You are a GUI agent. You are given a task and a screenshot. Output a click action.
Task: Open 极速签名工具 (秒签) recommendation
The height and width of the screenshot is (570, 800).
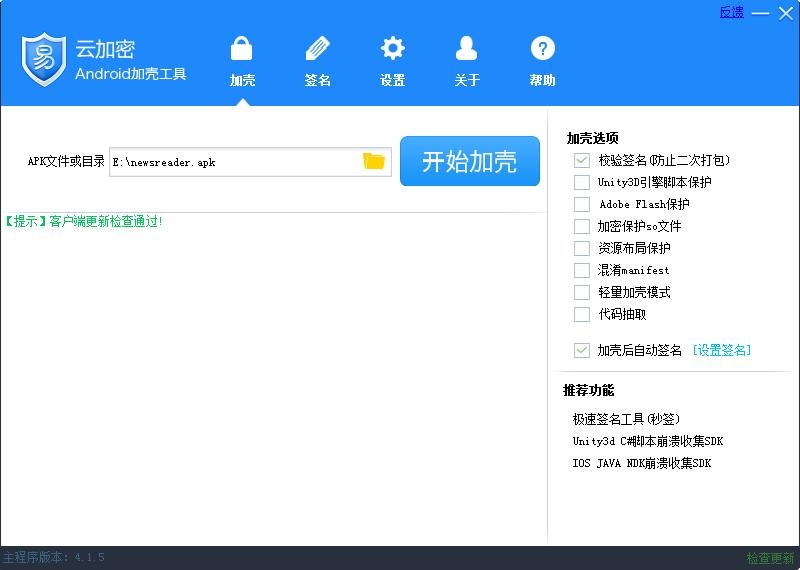point(626,419)
